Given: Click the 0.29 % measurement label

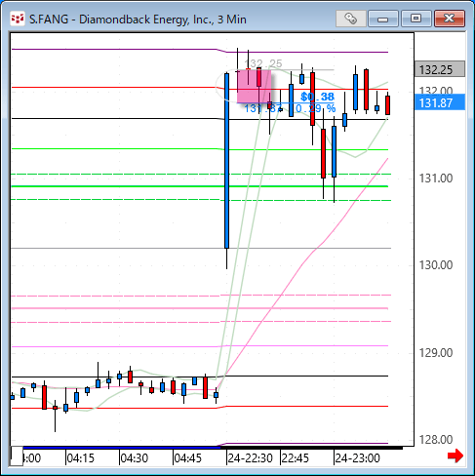Looking at the screenshot, I should (316, 108).
